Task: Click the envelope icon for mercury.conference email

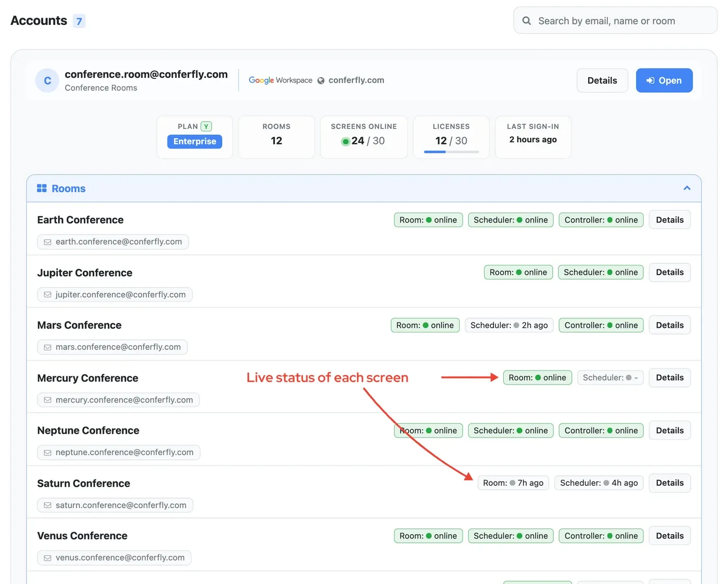Action: tap(47, 400)
